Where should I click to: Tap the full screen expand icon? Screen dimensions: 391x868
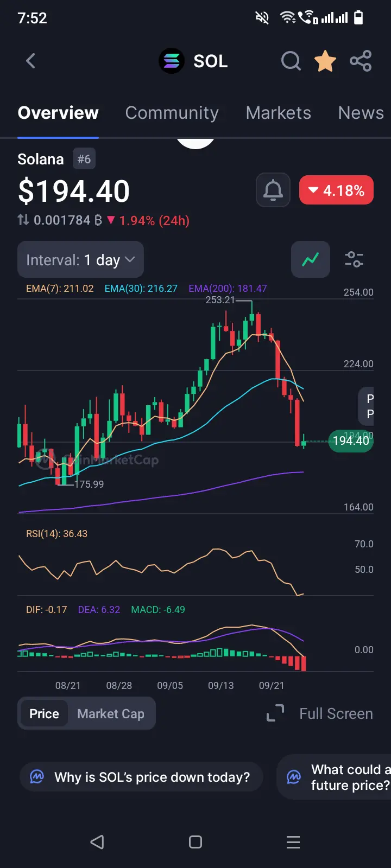click(x=275, y=713)
